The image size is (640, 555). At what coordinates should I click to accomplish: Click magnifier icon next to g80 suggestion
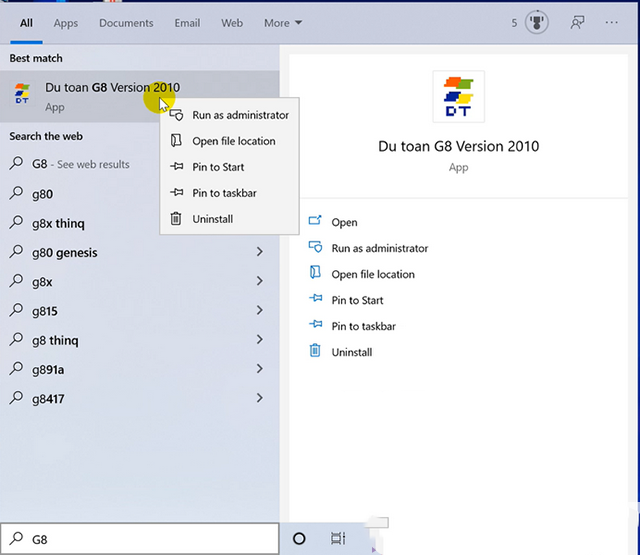pyautogui.click(x=16, y=193)
